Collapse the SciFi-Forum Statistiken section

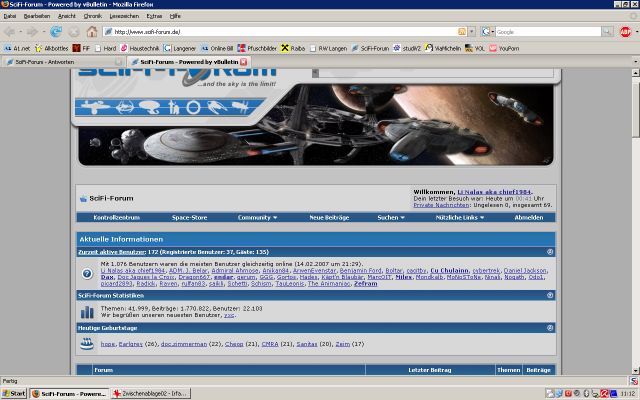549,295
